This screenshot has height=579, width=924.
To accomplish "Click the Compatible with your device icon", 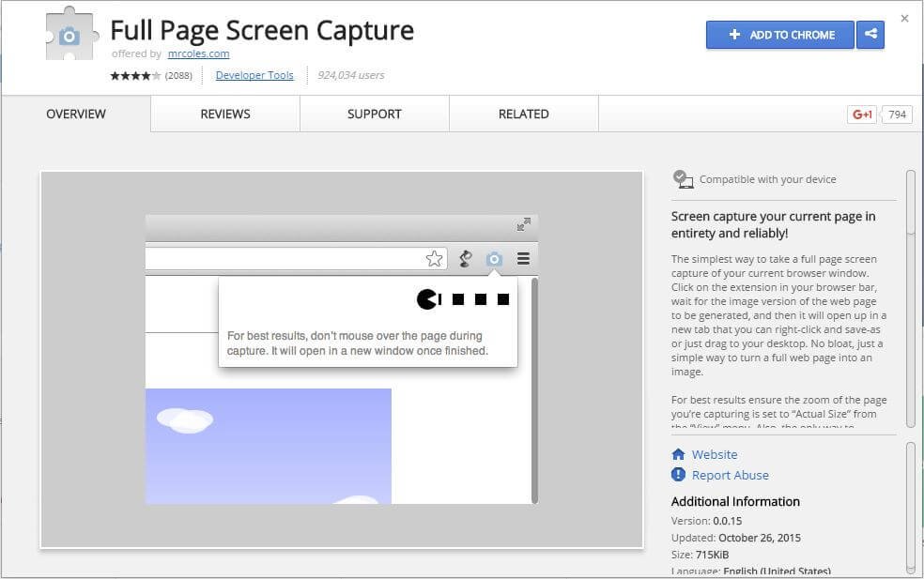I will (683, 179).
